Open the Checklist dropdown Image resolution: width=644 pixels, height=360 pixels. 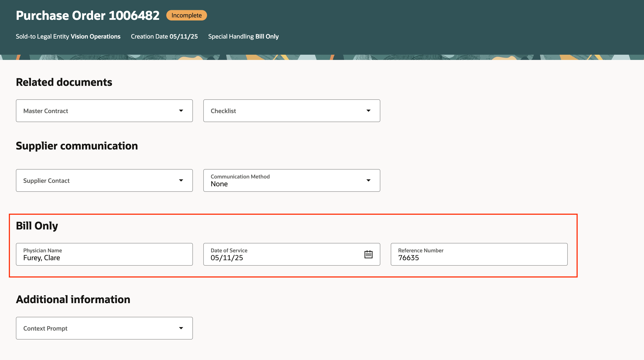(x=292, y=110)
